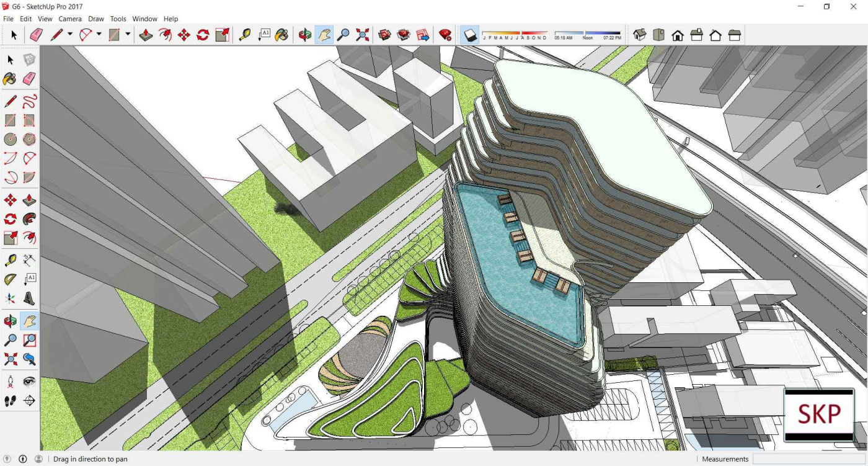
Task: Toggle the Look Around eye tool
Action: click(x=29, y=381)
